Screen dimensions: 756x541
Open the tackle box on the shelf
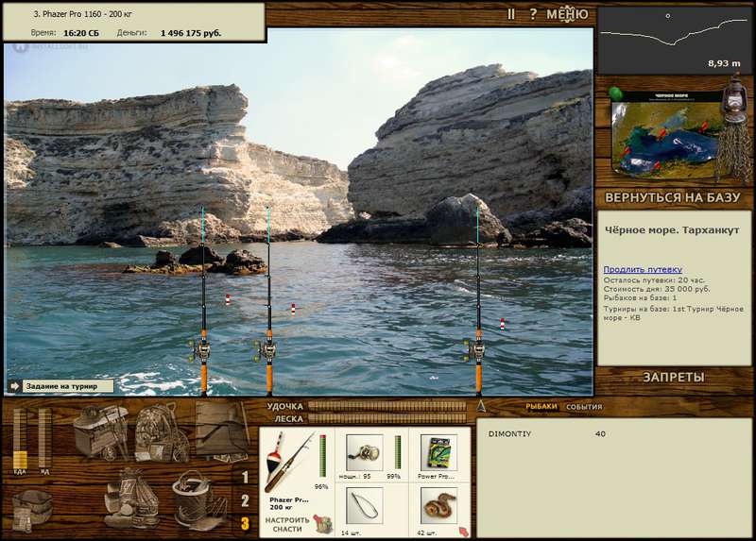tap(101, 431)
